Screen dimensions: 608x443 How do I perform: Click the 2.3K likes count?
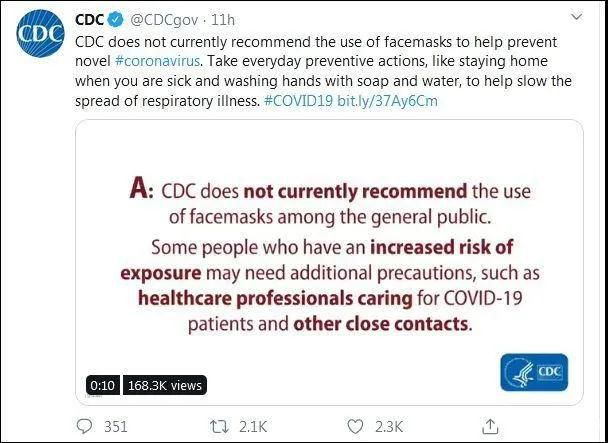(x=387, y=426)
